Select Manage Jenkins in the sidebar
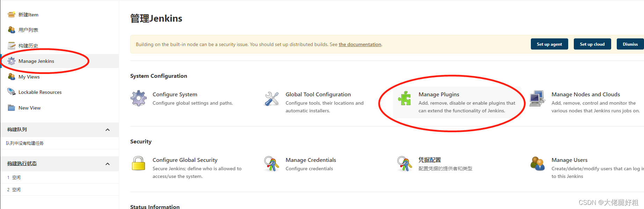The width and height of the screenshot is (644, 209). coord(36,61)
